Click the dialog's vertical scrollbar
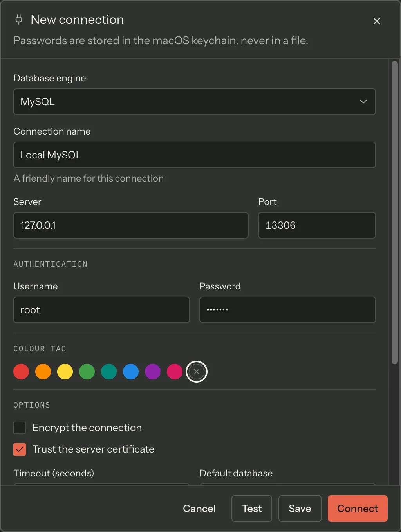Screen dimensions: 401x532 395,213
